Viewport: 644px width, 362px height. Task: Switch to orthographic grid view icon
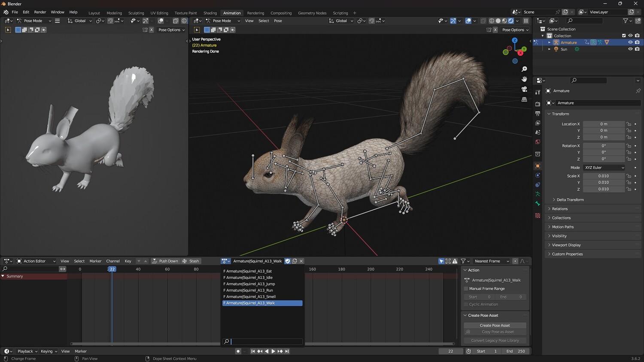coord(524,100)
